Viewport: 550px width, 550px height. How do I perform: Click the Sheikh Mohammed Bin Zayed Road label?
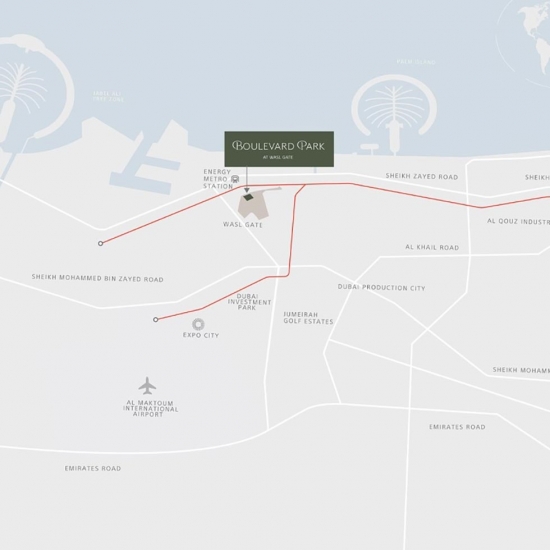click(x=98, y=278)
